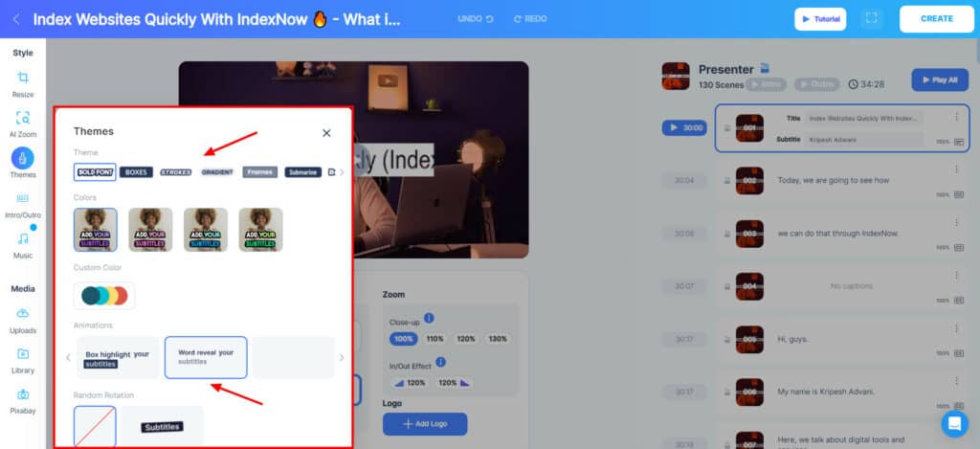Go back using the header arrow
The width and height of the screenshot is (980, 449).
[x=16, y=19]
